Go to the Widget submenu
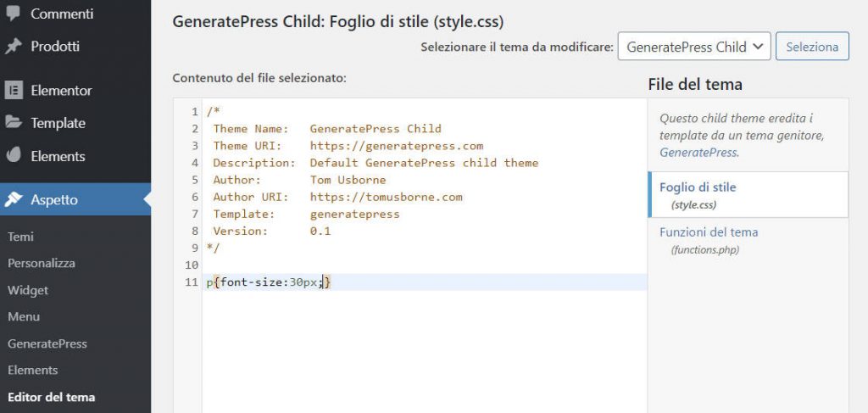 [28, 290]
